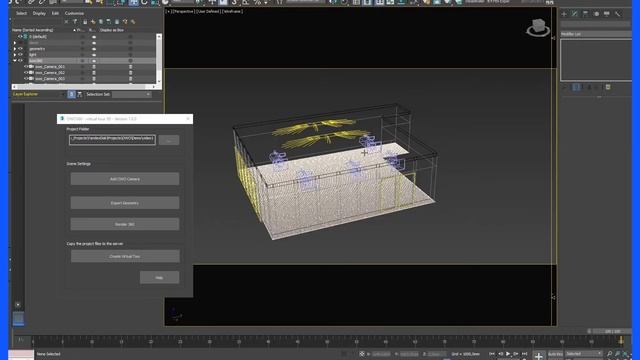Click the browse button beside Project Folder

tap(169, 140)
